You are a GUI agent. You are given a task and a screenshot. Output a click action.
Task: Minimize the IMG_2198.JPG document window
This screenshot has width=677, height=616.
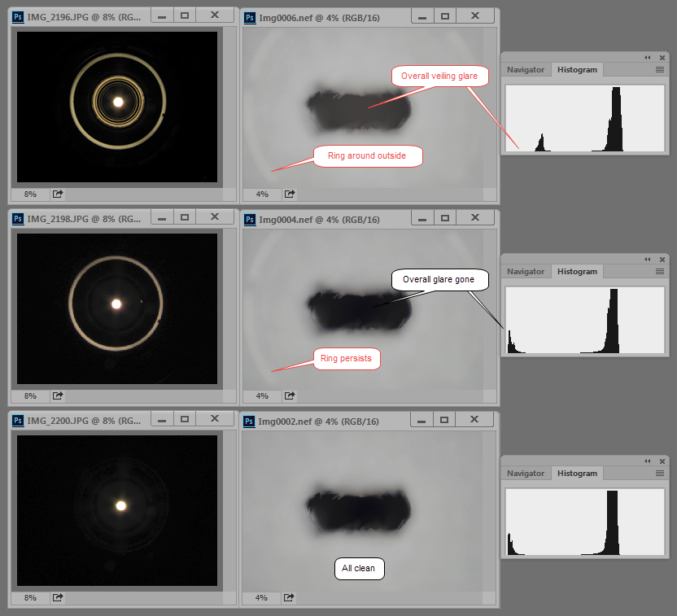tap(162, 217)
